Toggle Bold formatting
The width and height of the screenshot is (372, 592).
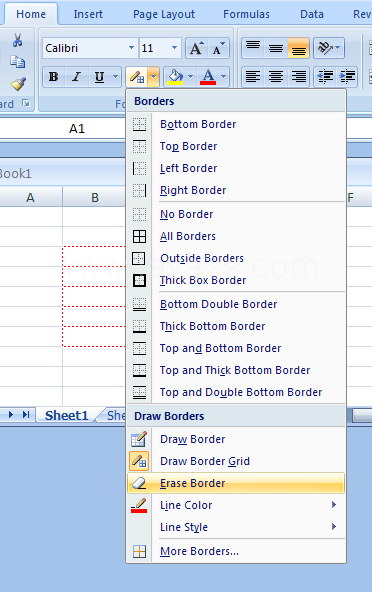pyautogui.click(x=54, y=77)
